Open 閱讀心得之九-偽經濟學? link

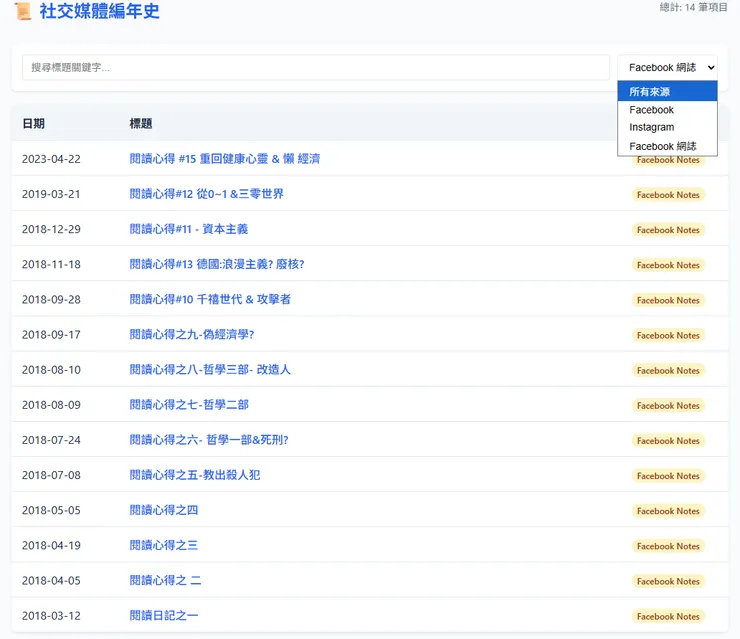[x=192, y=335]
